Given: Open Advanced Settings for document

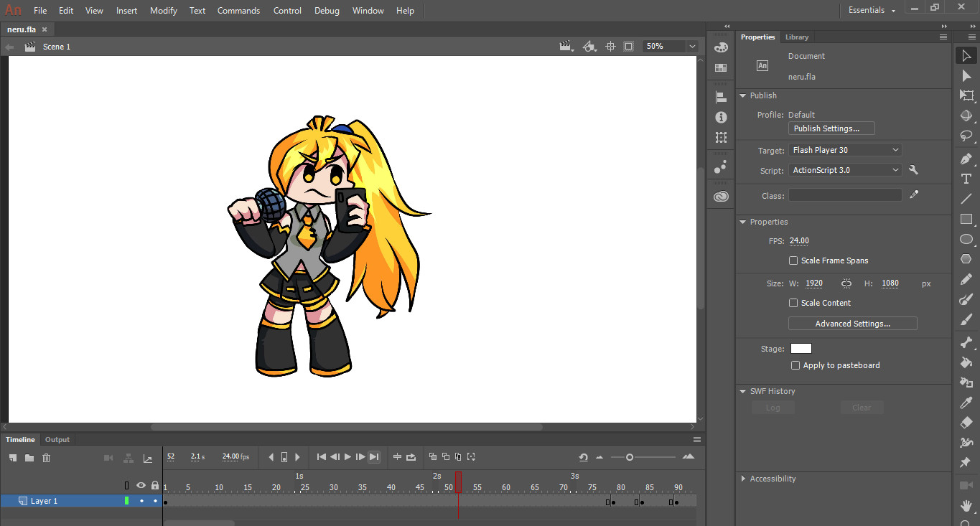Looking at the screenshot, I should click(852, 324).
